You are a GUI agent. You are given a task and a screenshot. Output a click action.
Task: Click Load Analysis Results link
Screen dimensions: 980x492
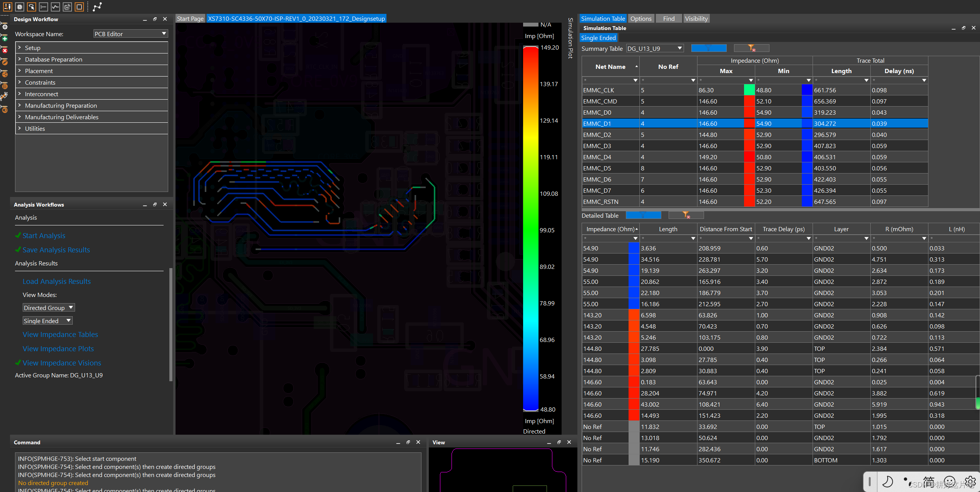(x=57, y=281)
